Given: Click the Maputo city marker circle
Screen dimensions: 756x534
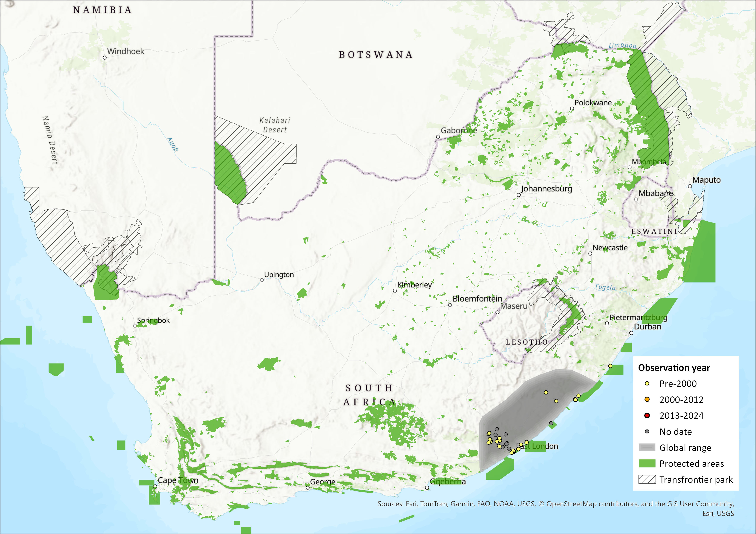Looking at the screenshot, I should tap(689, 186).
